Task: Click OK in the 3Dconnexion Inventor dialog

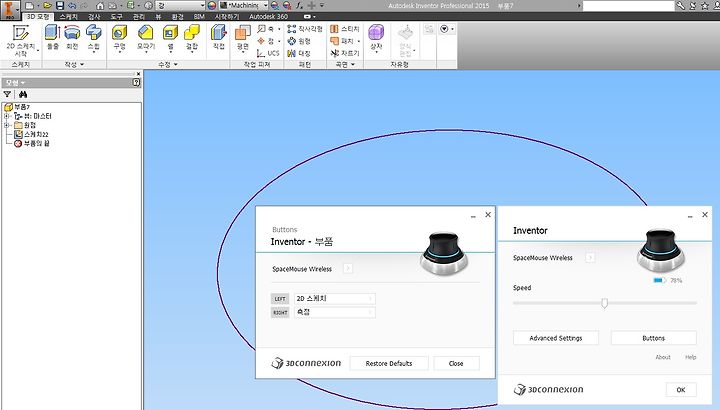Action: (681, 389)
